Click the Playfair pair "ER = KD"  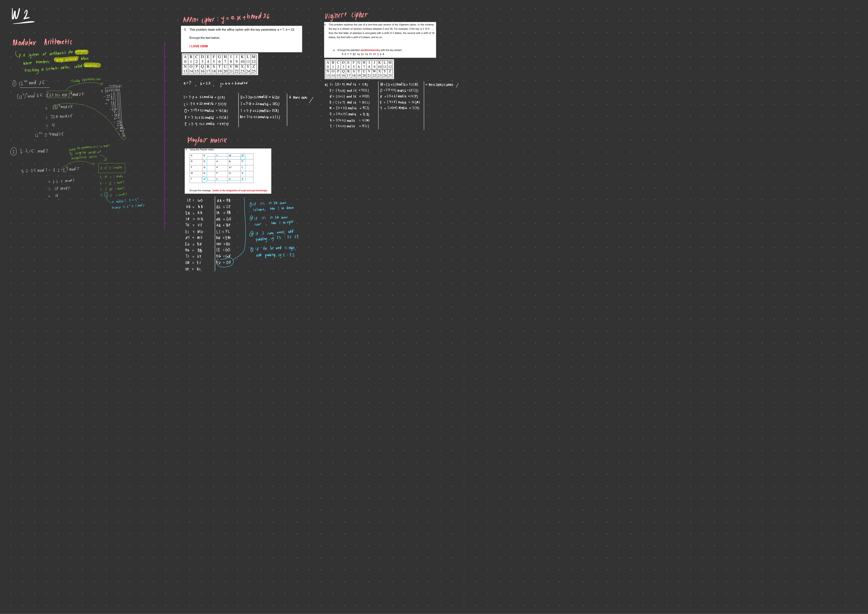click(194, 213)
